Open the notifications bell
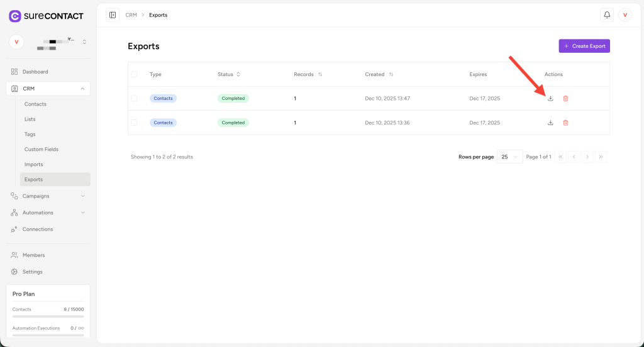Viewport: 644px width, 347px height. [x=607, y=14]
